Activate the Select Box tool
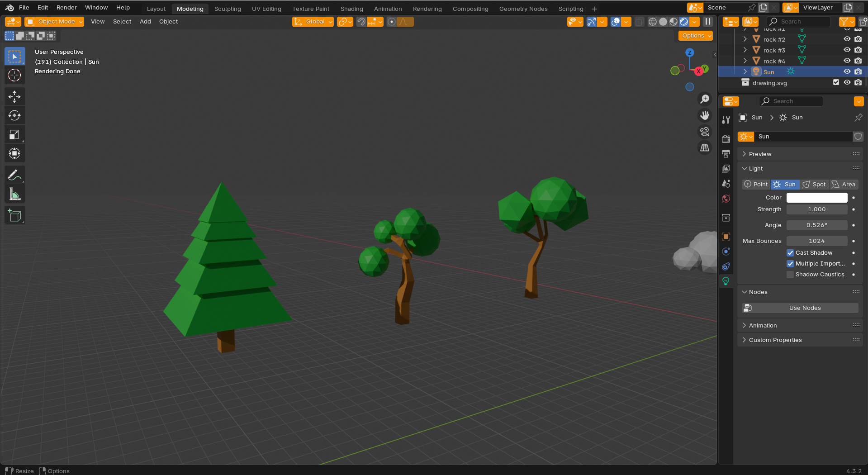This screenshot has width=868, height=475. tap(14, 57)
